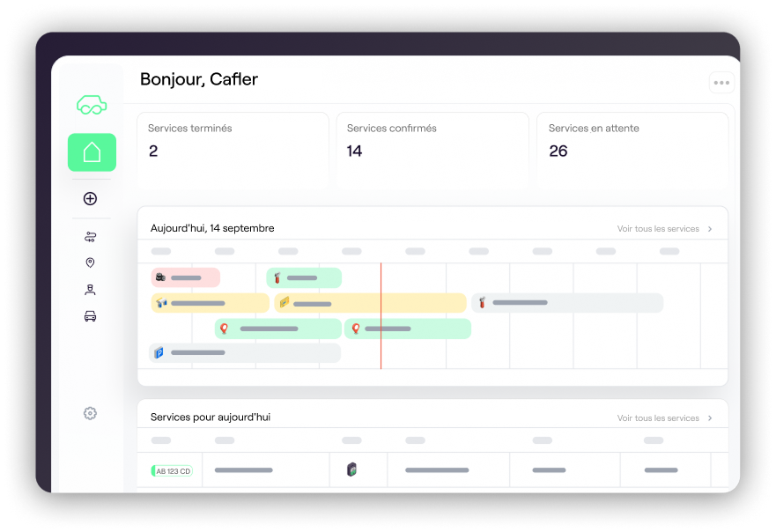Viewport: 776px width, 532px height.
Task: Open the three-dots more options menu
Action: (721, 83)
